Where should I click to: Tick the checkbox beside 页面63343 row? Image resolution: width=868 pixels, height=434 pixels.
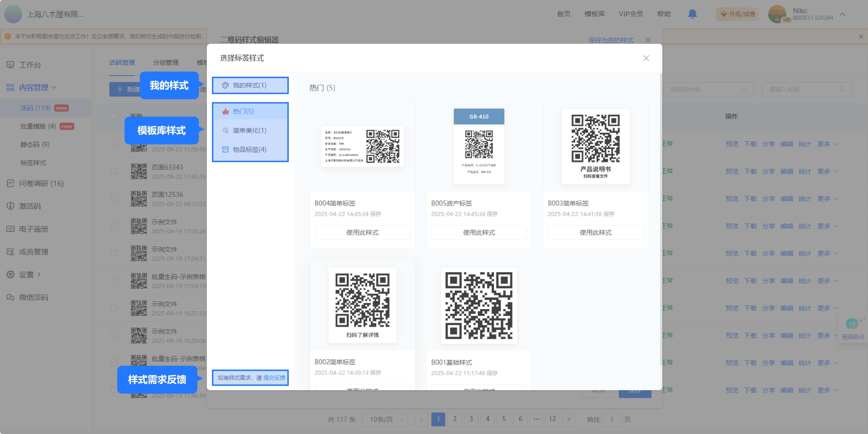pyautogui.click(x=114, y=171)
